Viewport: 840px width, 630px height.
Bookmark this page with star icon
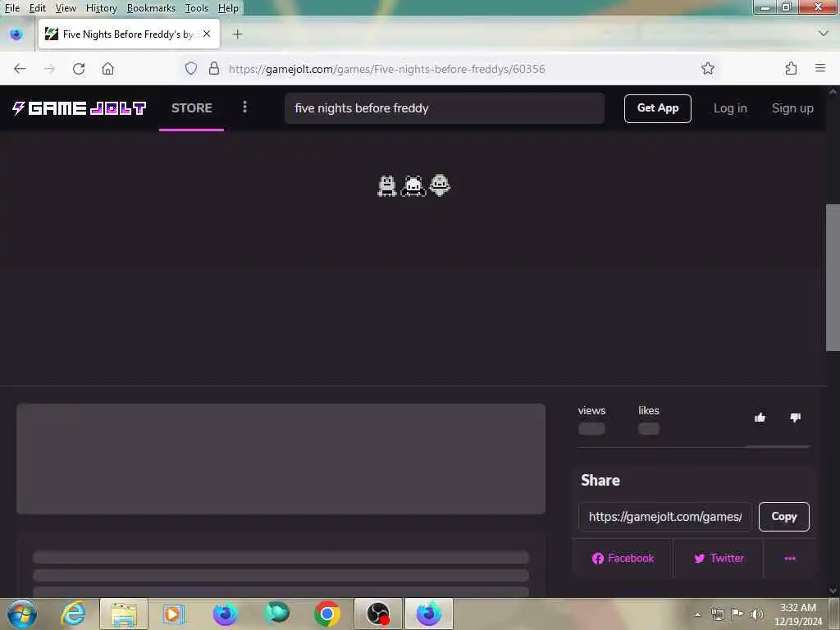tap(708, 69)
